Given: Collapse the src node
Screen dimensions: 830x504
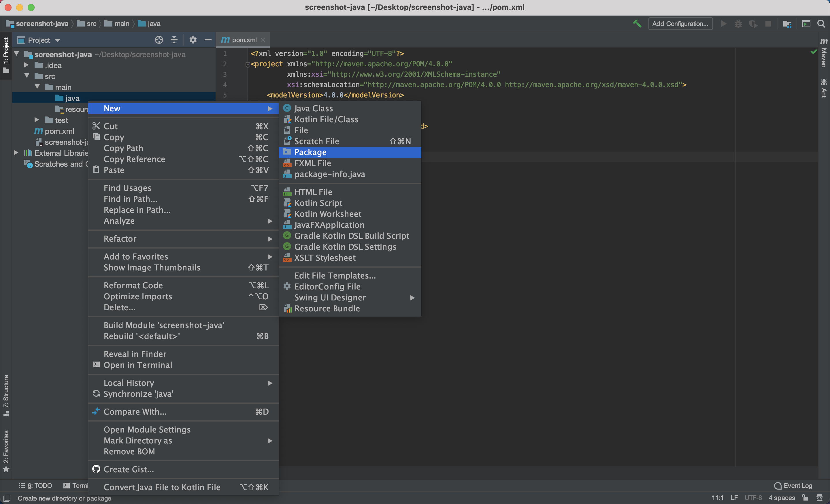Looking at the screenshot, I should coord(27,76).
